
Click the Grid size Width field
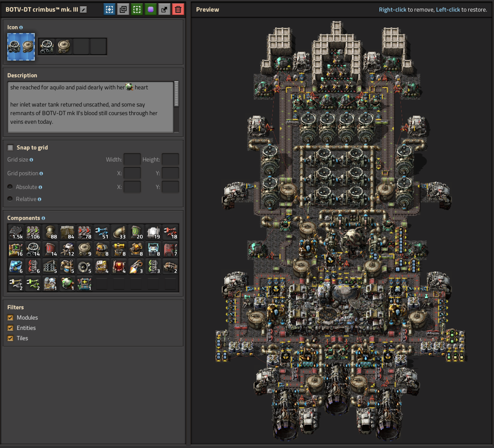coord(132,159)
